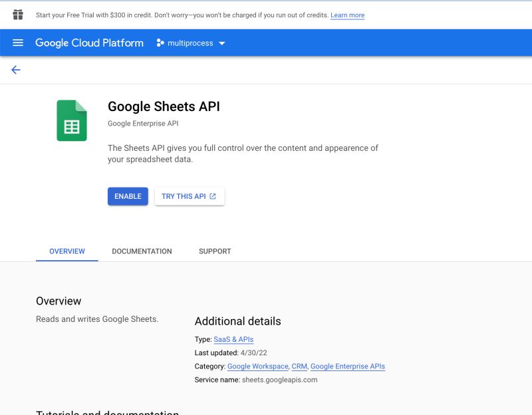The image size is (532, 415).
Task: Open the Google Enterprise APIs category link
Action: pyautogui.click(x=348, y=366)
